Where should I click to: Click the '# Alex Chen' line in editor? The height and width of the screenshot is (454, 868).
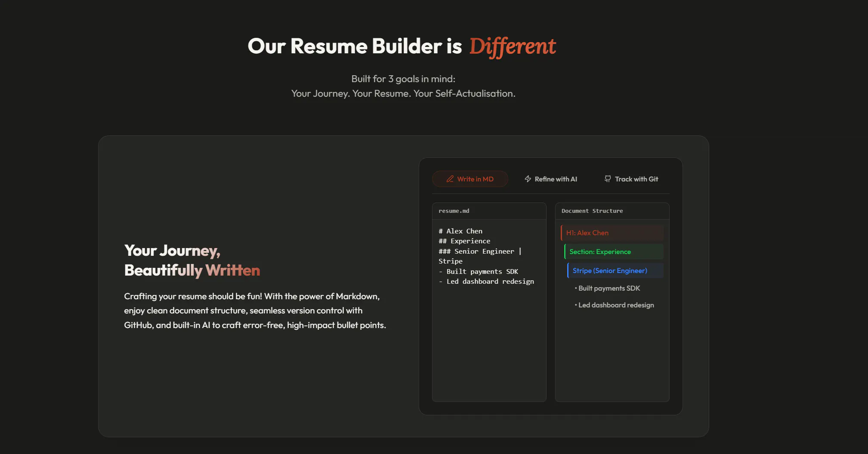pyautogui.click(x=460, y=231)
